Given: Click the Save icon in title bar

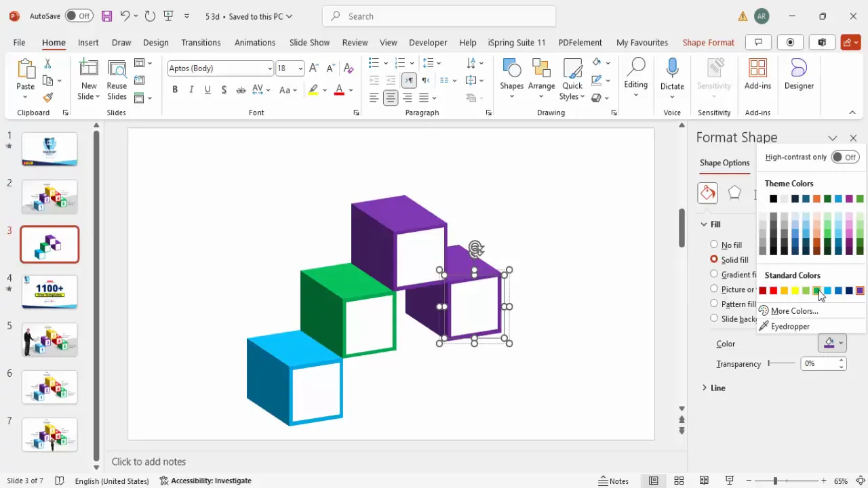Looking at the screenshot, I should tap(106, 16).
